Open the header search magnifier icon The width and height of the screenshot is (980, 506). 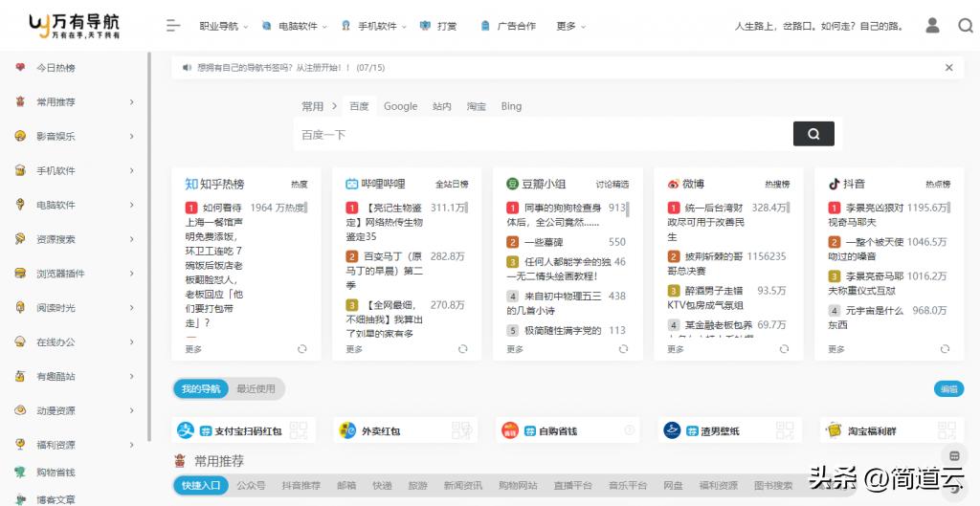[966, 26]
